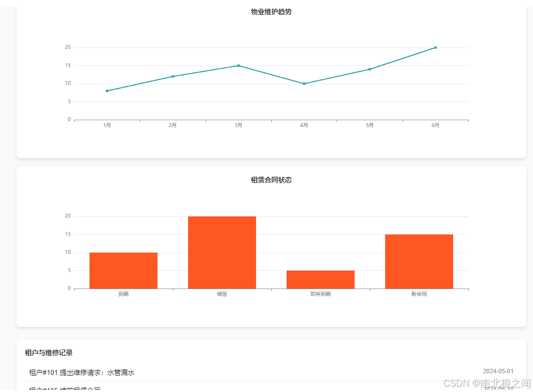The width and height of the screenshot is (533, 392).
Task: Click the y-axis value 15 on the bar chart
Action: pos(67,235)
